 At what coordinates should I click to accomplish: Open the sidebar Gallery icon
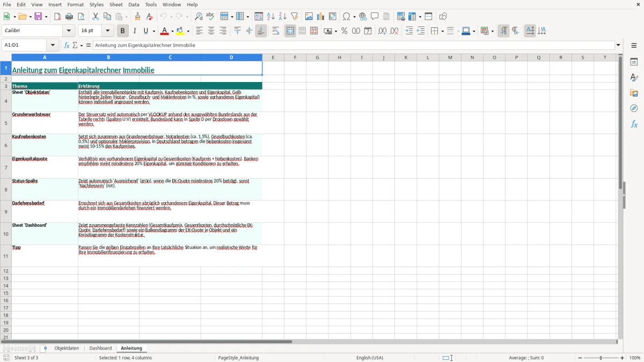[634, 93]
